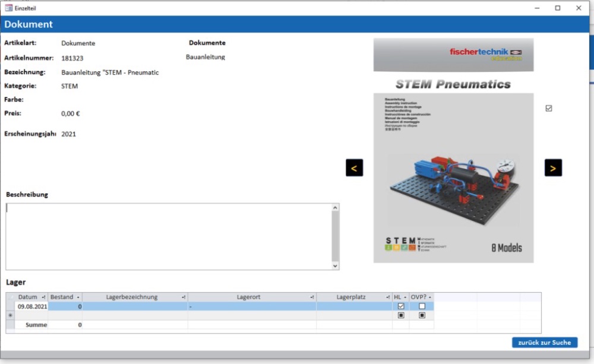Toggle the checkbox beside the cover image
This screenshot has height=364, width=594.
tap(548, 108)
